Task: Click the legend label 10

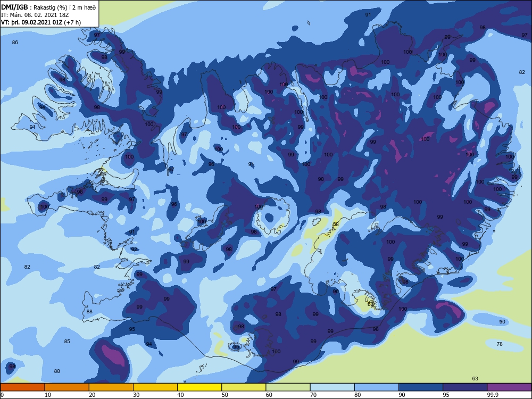Action: pyautogui.click(x=48, y=395)
